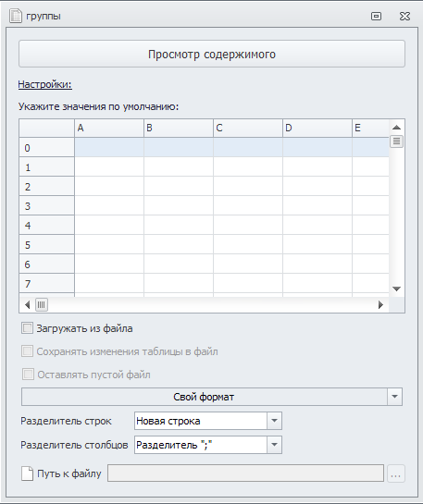Check Оставлять пустой файл option

click(28, 375)
